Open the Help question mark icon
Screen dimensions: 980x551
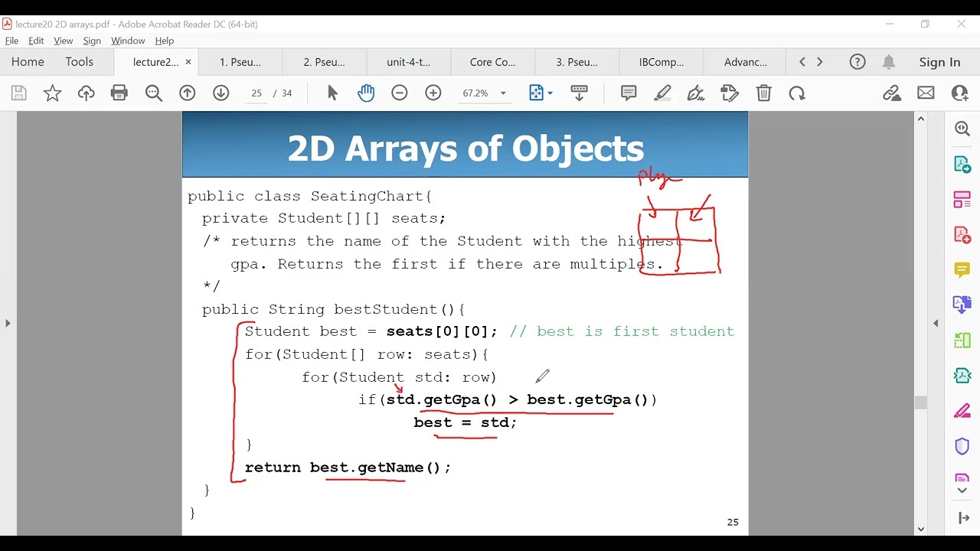click(857, 62)
